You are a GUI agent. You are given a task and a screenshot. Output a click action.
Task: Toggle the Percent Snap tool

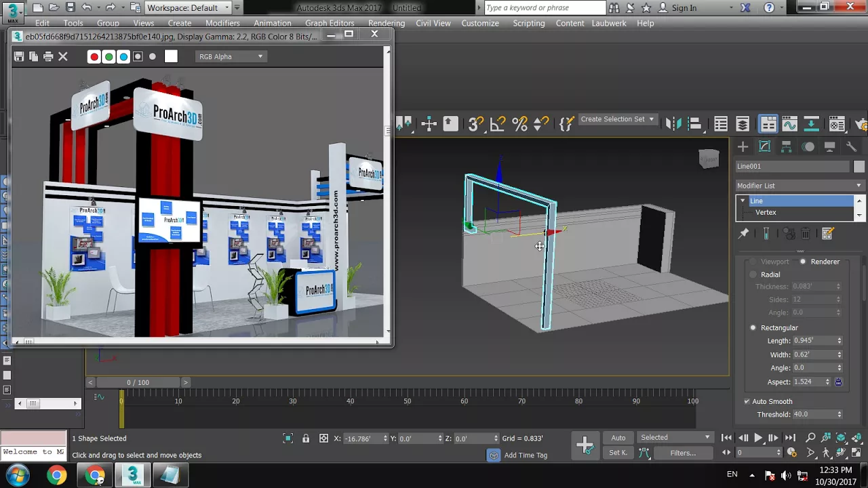click(519, 124)
